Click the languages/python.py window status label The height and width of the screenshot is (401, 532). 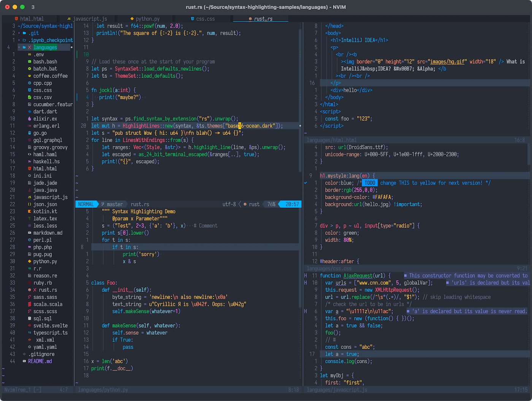(x=103, y=390)
